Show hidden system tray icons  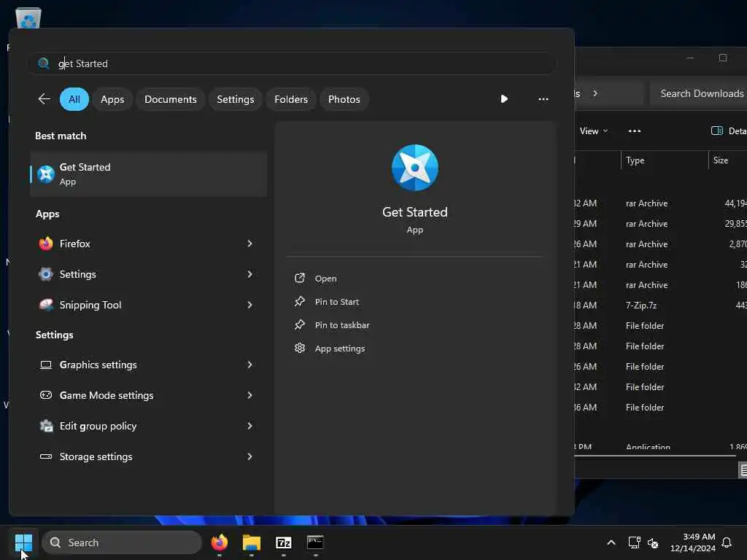[x=611, y=542]
